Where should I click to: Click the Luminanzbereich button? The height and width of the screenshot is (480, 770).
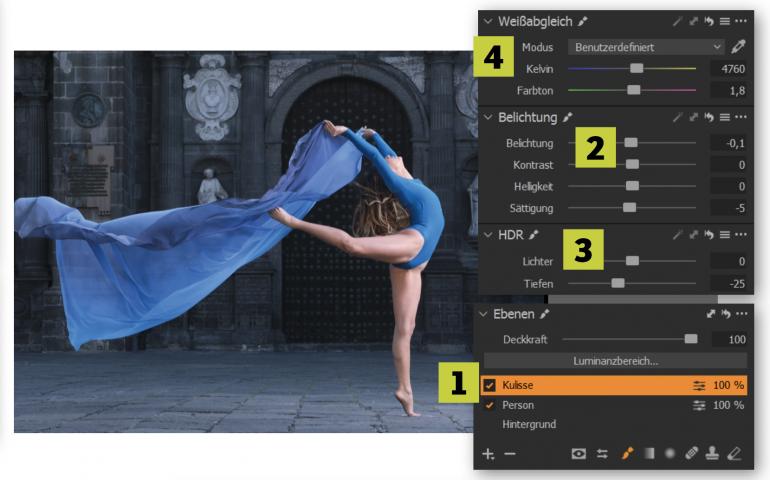pos(615,360)
